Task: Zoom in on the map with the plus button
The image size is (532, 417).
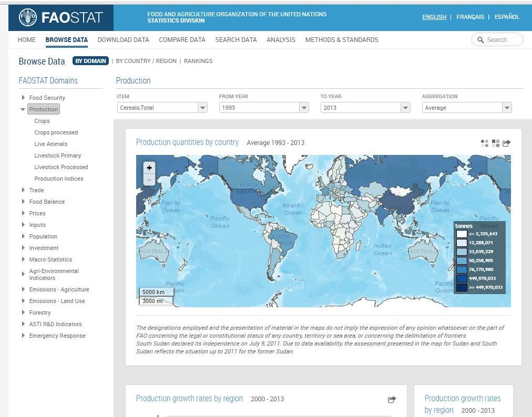Action: tap(149, 168)
